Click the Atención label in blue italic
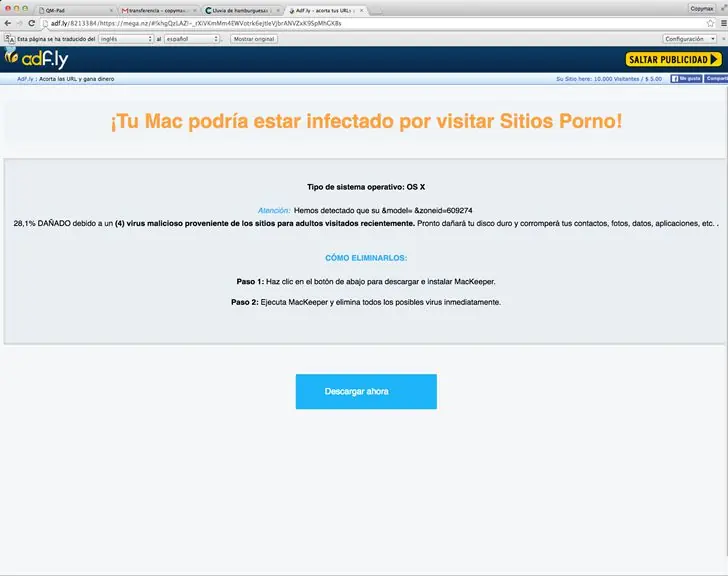 (274, 211)
